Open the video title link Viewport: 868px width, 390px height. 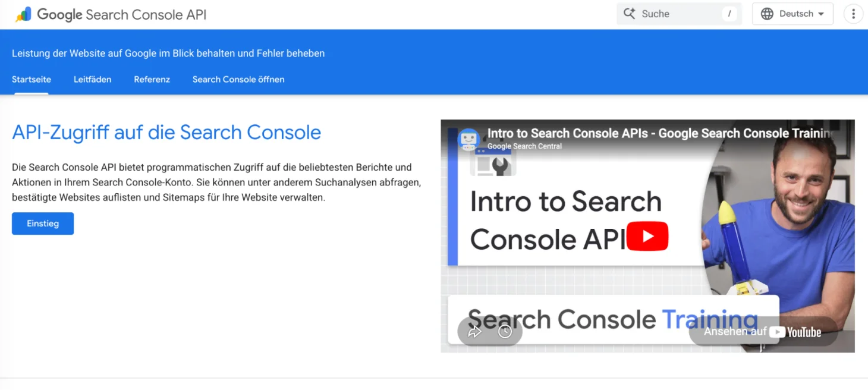pyautogui.click(x=660, y=133)
